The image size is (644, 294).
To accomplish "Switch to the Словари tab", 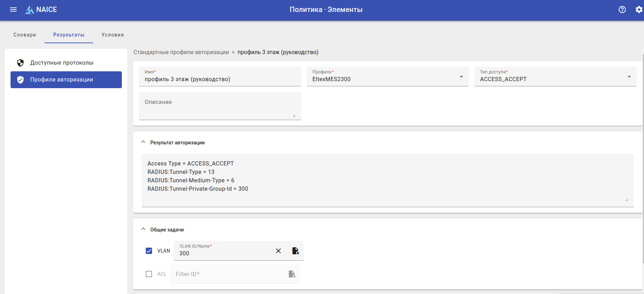I will [25, 35].
